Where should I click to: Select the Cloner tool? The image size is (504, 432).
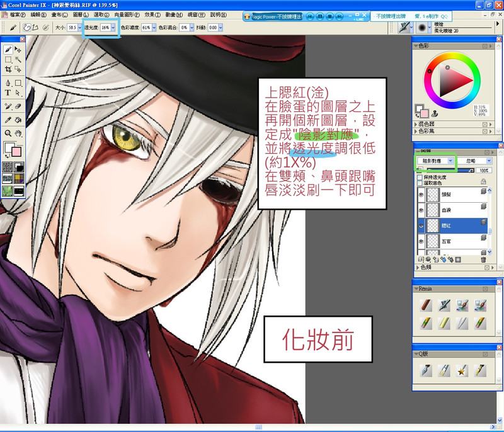pyautogui.click(x=8, y=106)
